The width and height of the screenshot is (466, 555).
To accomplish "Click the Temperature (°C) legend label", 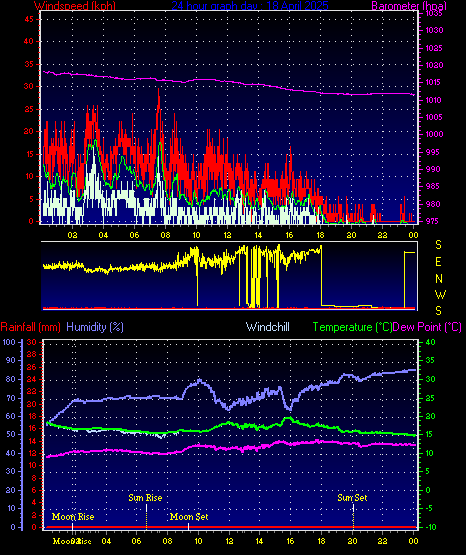I will click(352, 327).
